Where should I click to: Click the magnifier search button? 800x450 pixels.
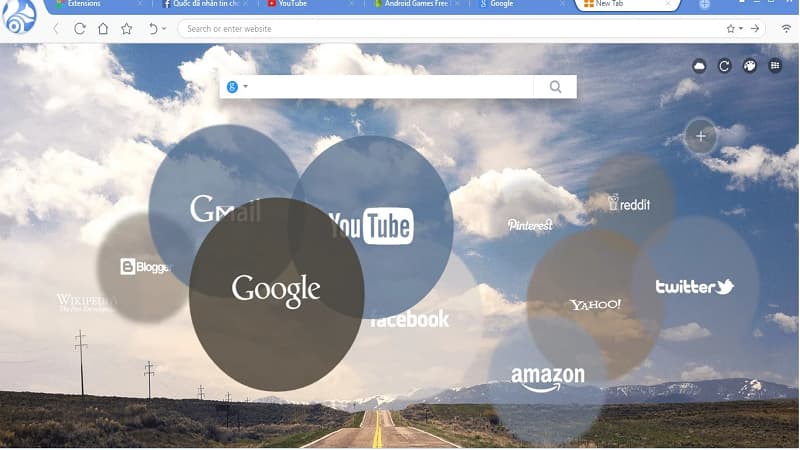tap(556, 87)
